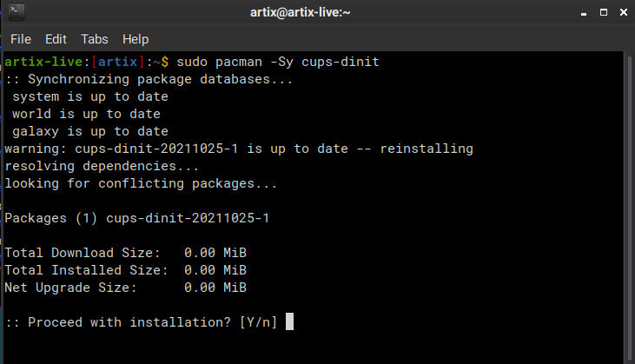Click the 'galaxy is up to date' line
Screen dimensions: 635x364
tap(90, 131)
